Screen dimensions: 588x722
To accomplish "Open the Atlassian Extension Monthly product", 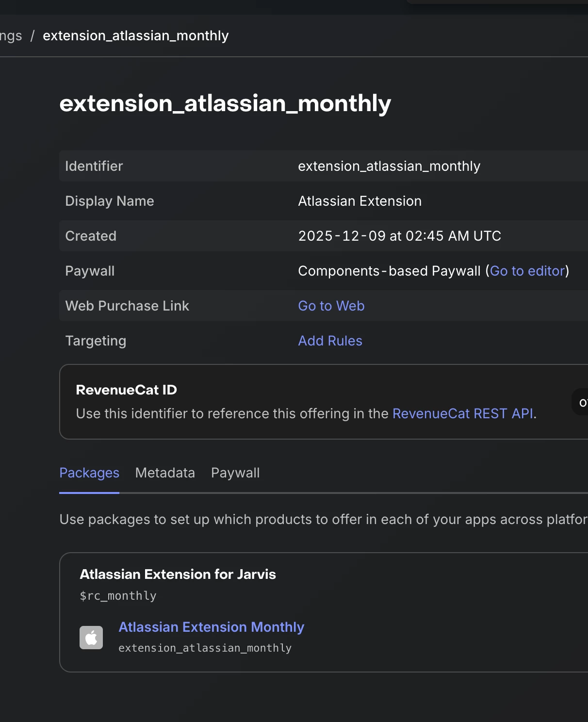I will point(211,627).
